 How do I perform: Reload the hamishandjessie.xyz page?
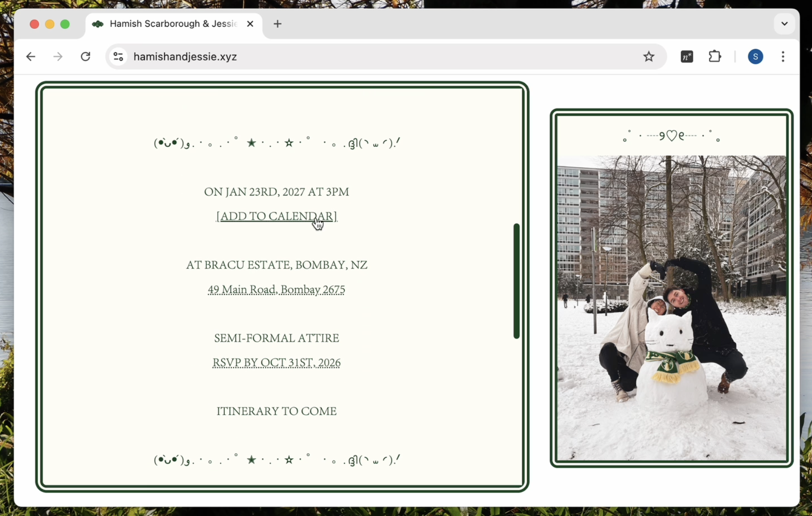coord(85,57)
